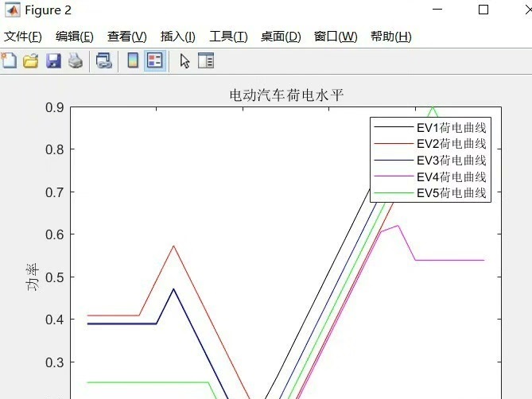
Task: Save the figure using the floppy disk icon
Action: pos(53,61)
